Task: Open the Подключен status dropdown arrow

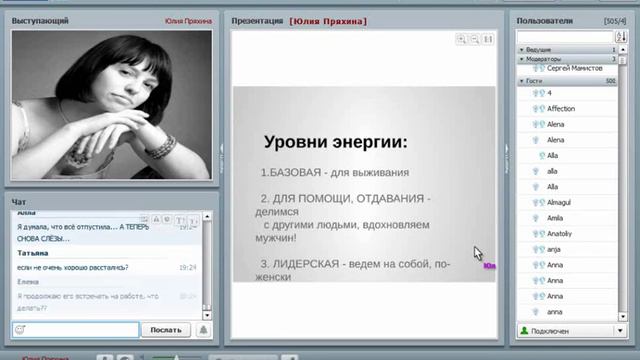Action: tap(620, 331)
